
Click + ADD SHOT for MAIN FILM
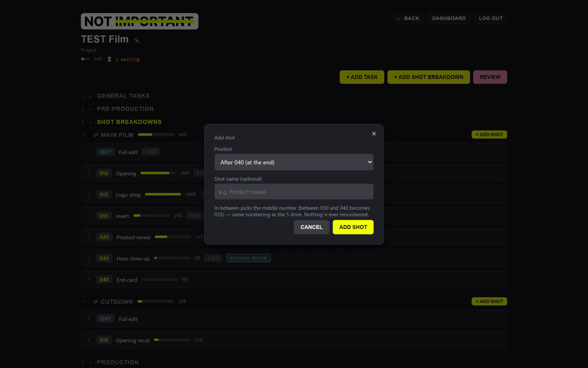(489, 135)
